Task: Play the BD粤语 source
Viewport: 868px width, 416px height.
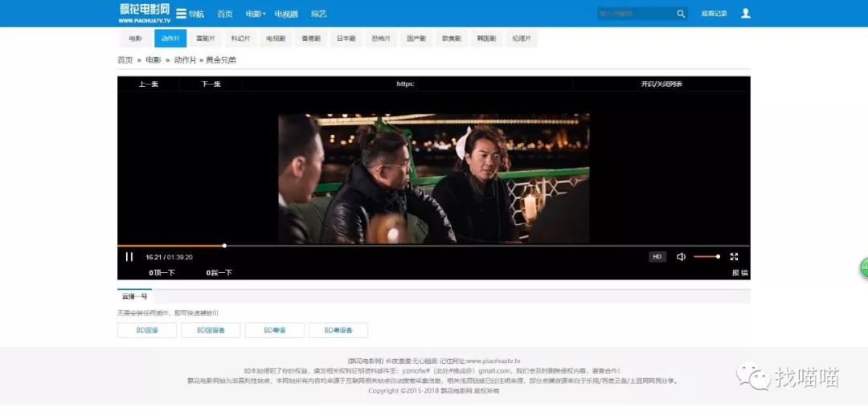Action: (x=275, y=330)
